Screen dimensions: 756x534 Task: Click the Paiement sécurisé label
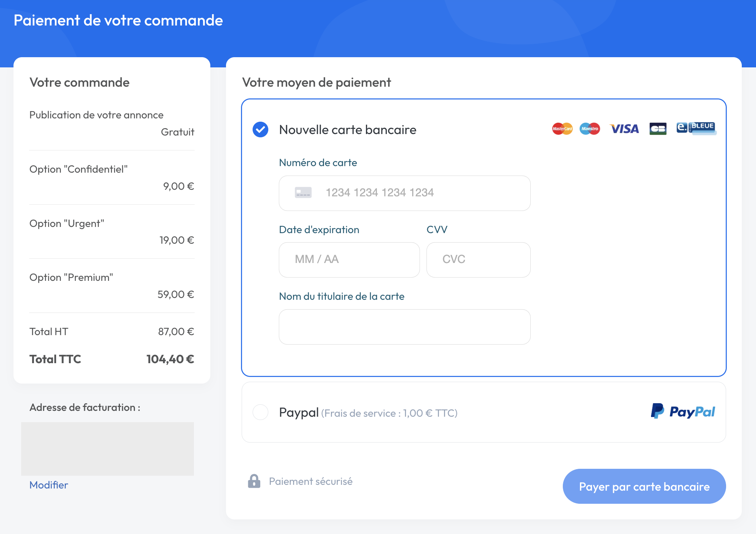pos(311,482)
